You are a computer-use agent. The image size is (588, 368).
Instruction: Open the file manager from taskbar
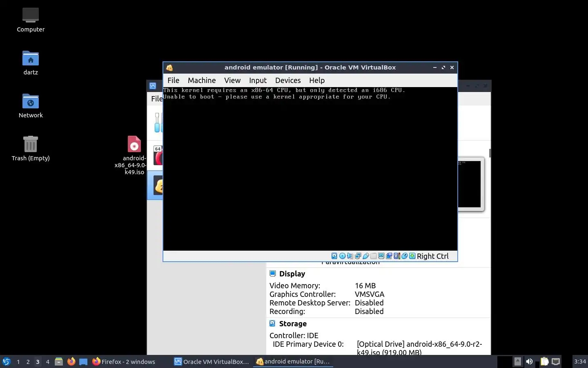click(x=59, y=361)
